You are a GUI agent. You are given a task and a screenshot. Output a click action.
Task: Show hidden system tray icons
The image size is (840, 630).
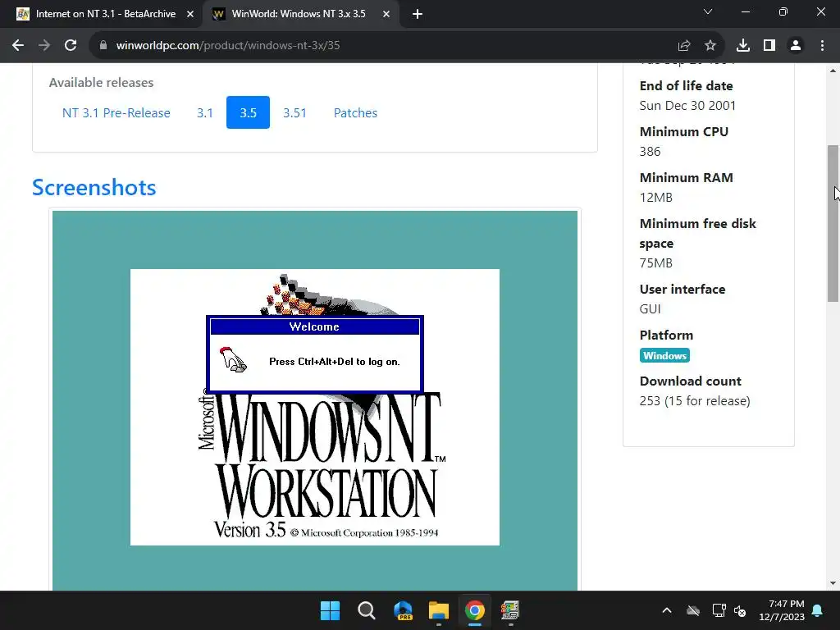(667, 610)
